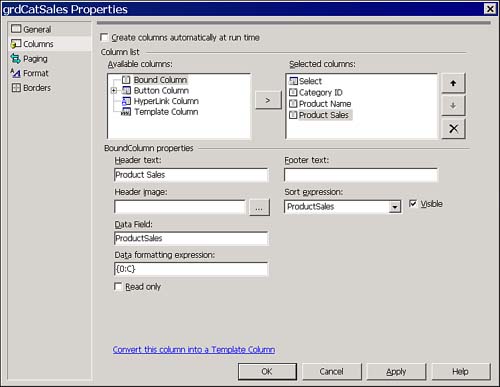Select Bound Column in available columns
500x387 pixels.
point(160,80)
